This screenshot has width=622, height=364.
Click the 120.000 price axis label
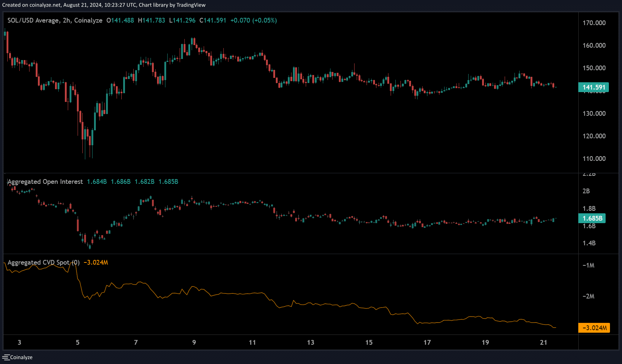(594, 136)
